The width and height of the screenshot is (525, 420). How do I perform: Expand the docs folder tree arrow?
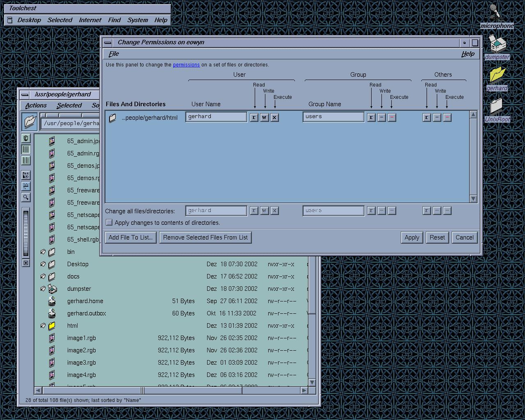click(43, 276)
